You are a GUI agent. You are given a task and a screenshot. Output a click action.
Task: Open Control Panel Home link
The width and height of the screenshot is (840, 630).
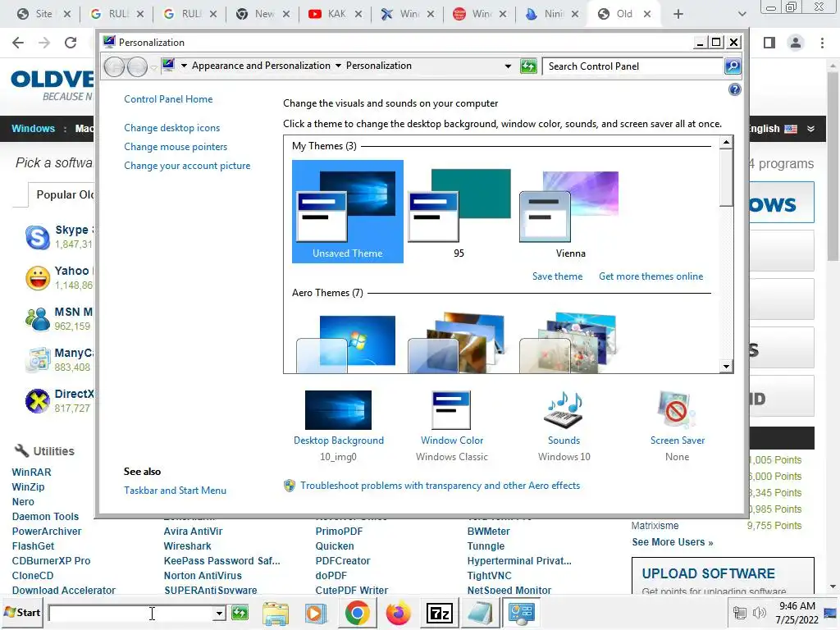168,99
